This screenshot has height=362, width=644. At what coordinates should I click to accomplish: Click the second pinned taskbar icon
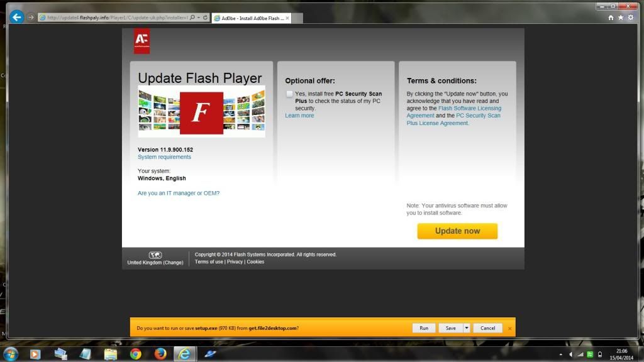point(61,354)
